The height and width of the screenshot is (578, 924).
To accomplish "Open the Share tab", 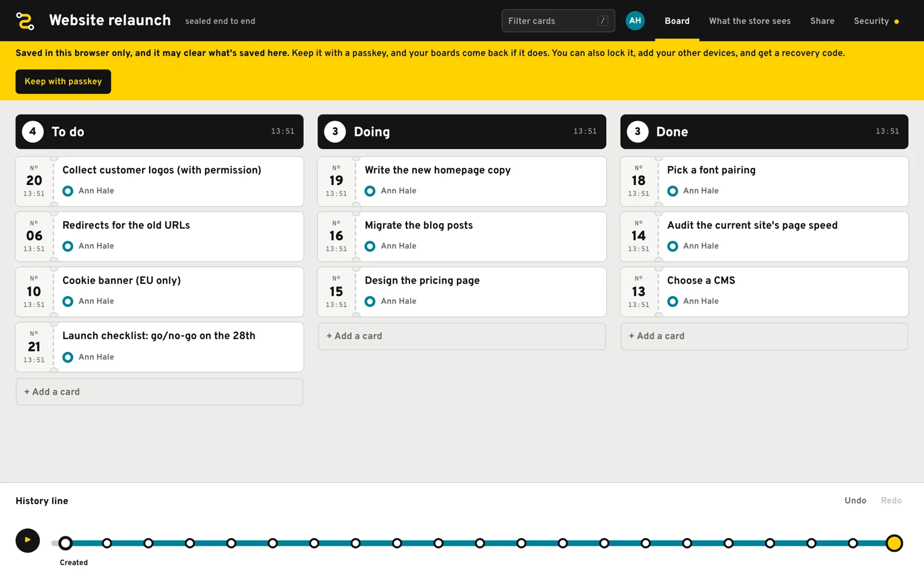I will (822, 21).
